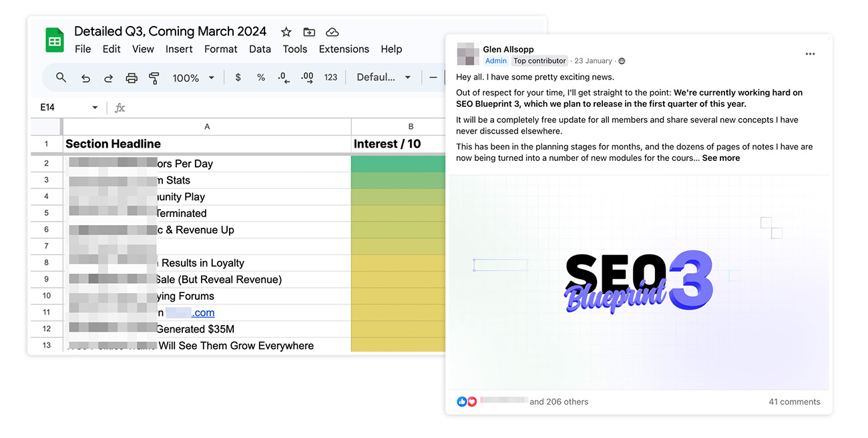Open the Data menu

[x=260, y=49]
